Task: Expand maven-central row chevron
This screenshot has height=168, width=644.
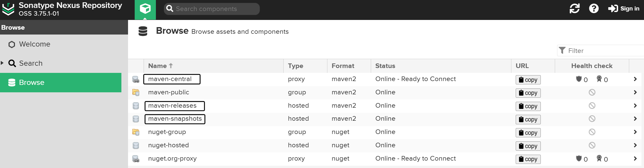Action: click(x=635, y=79)
